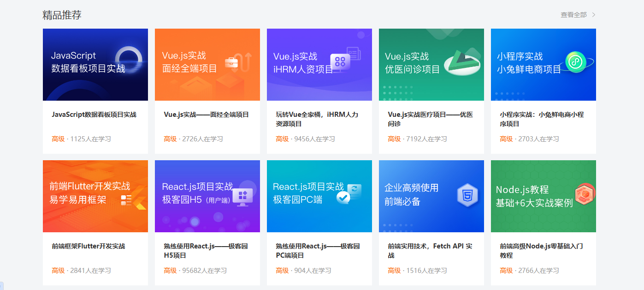Image resolution: width=644 pixels, height=290 pixels.
Task: Click the checkmark icon on 极客园PC端 banner
Action: 343,198
